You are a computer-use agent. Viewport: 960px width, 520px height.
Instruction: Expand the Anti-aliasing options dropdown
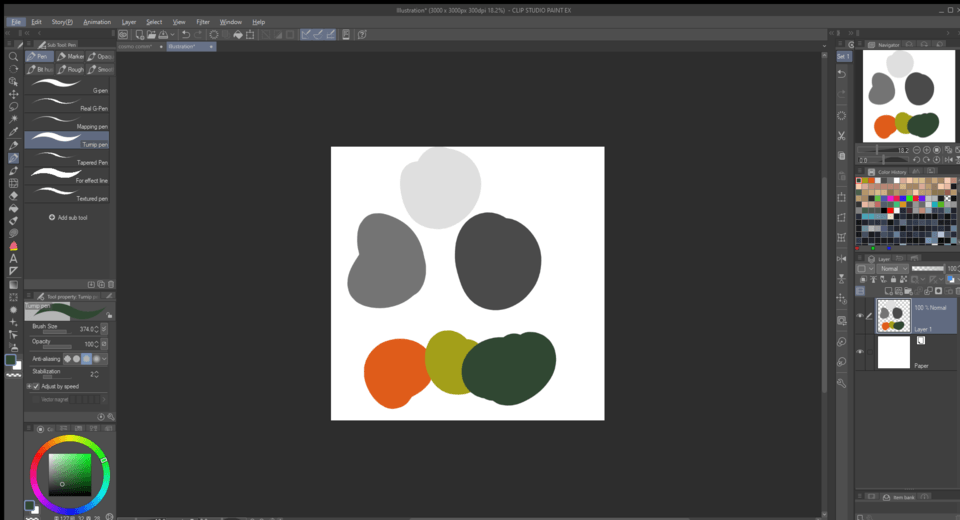pyautogui.click(x=105, y=358)
